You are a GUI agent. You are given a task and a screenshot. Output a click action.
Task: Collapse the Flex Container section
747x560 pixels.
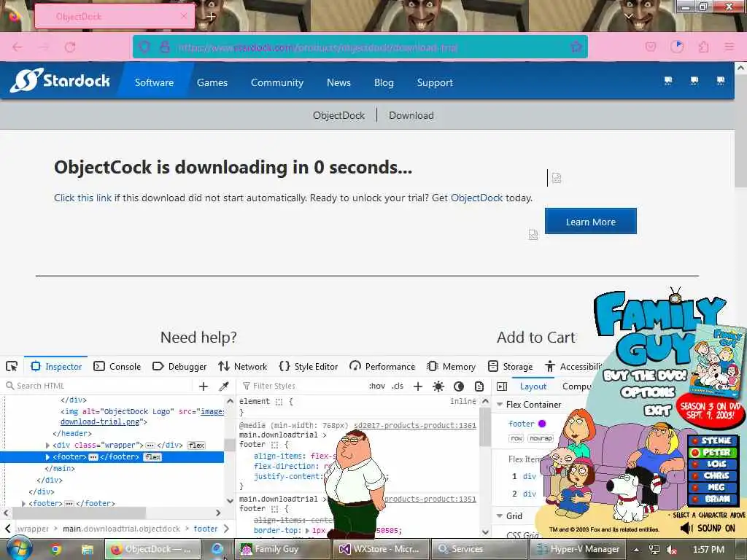[x=500, y=404]
